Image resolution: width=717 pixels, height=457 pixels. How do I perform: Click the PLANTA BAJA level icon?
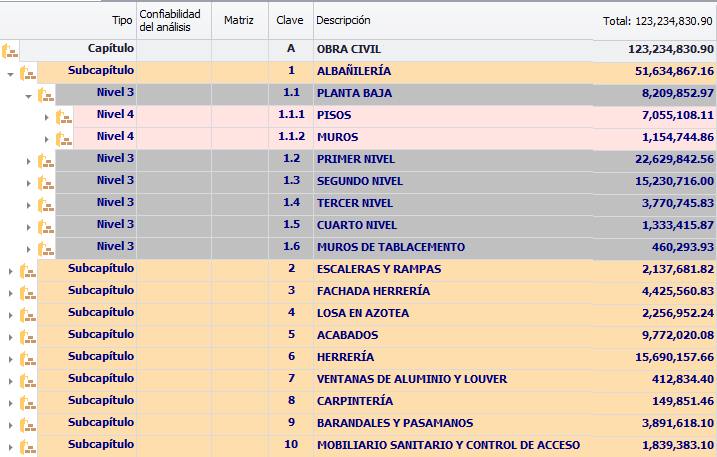pos(45,94)
